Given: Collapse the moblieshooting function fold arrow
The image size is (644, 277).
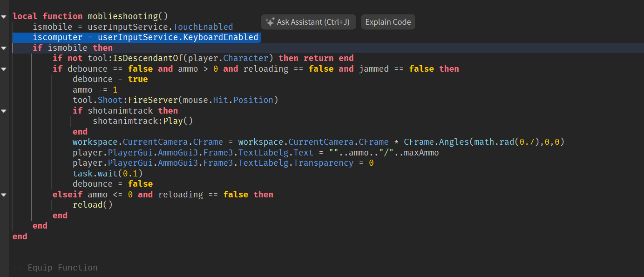Looking at the screenshot, I should click(x=4, y=16).
